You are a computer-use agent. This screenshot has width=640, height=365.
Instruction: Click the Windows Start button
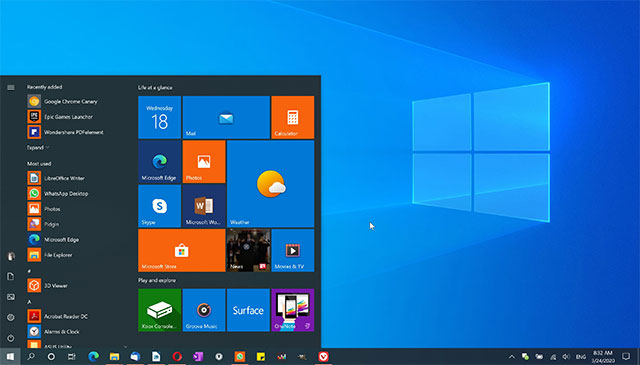[10, 356]
